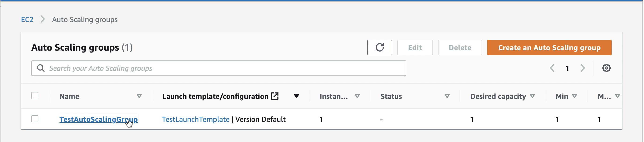Click Create an Auto Scaling group

coord(549,48)
